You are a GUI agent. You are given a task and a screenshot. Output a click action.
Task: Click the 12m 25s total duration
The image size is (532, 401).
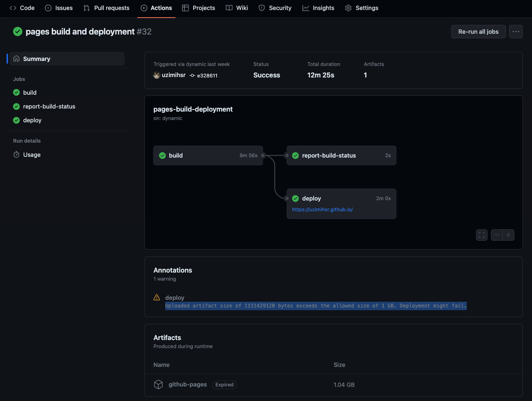coord(321,75)
